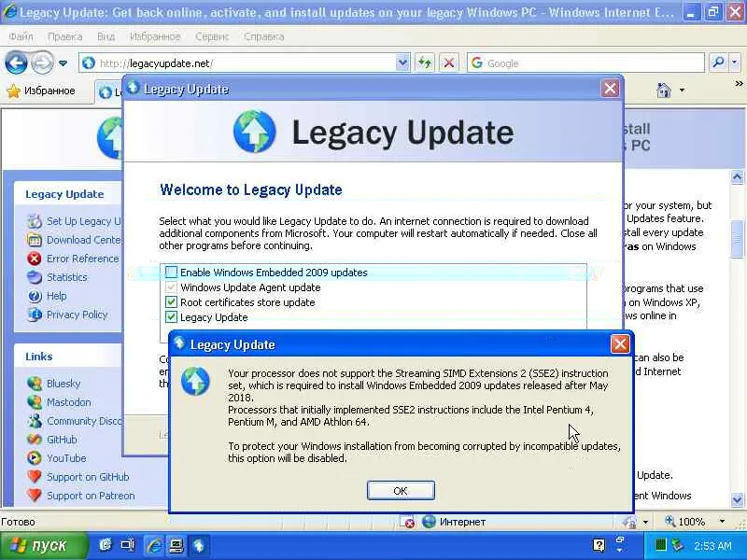Open the Файл menu

[21, 36]
